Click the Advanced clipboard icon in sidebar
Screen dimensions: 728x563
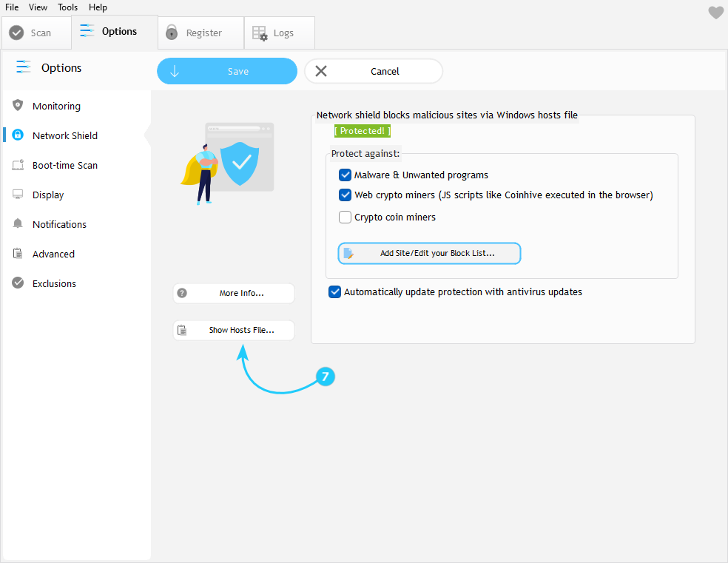pos(18,254)
